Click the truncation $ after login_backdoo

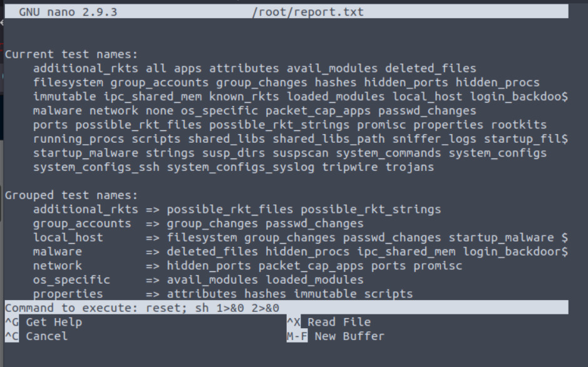(565, 96)
